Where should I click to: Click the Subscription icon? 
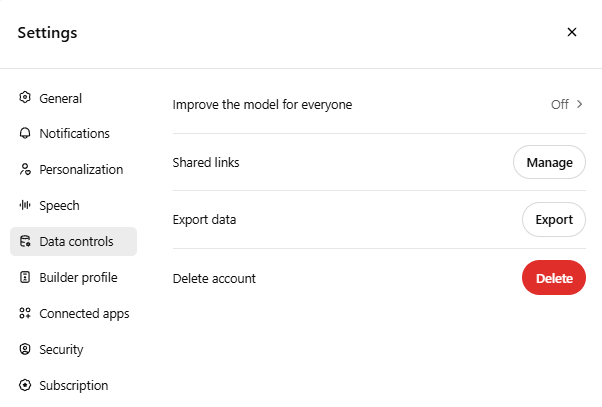click(25, 385)
